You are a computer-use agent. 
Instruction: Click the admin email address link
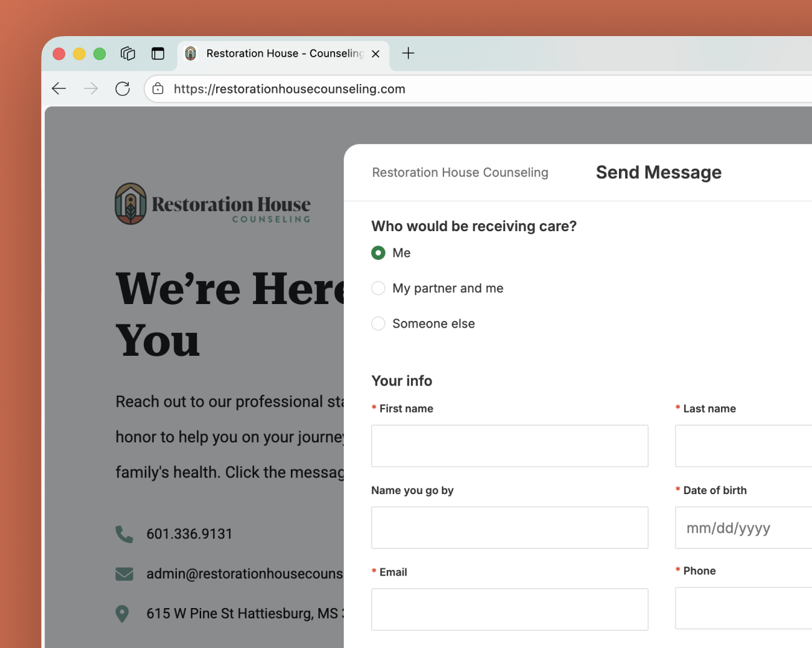244,574
